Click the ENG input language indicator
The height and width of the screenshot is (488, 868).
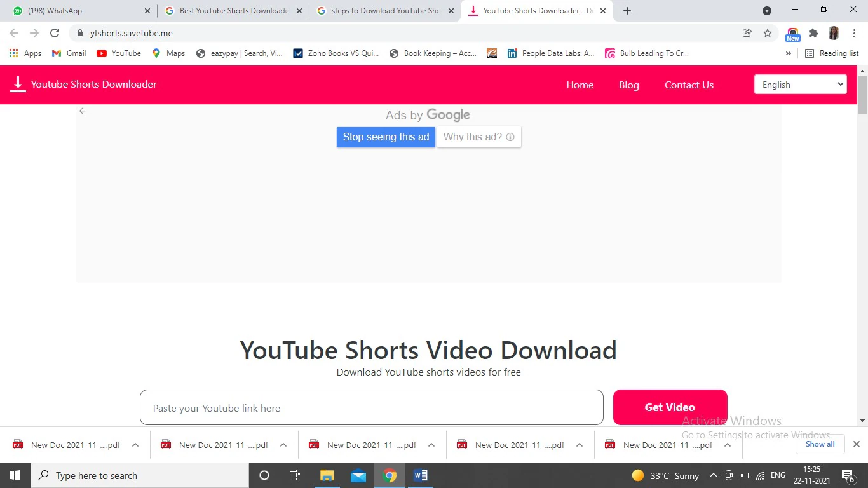pos(778,475)
